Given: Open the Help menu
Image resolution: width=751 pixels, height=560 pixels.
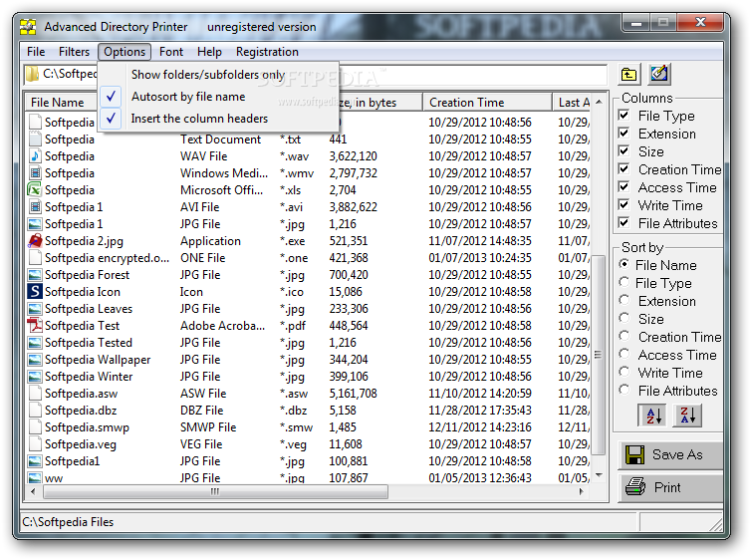Looking at the screenshot, I should tap(209, 52).
